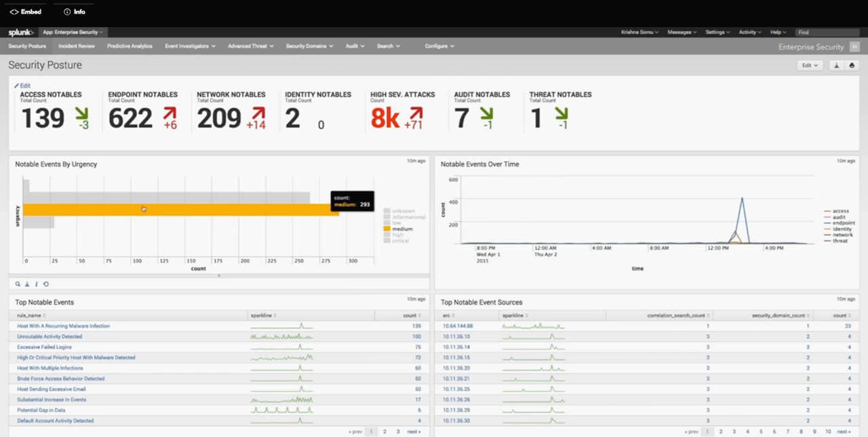Open the Krishna Somu user menu
This screenshot has width=868, height=437.
tap(640, 32)
